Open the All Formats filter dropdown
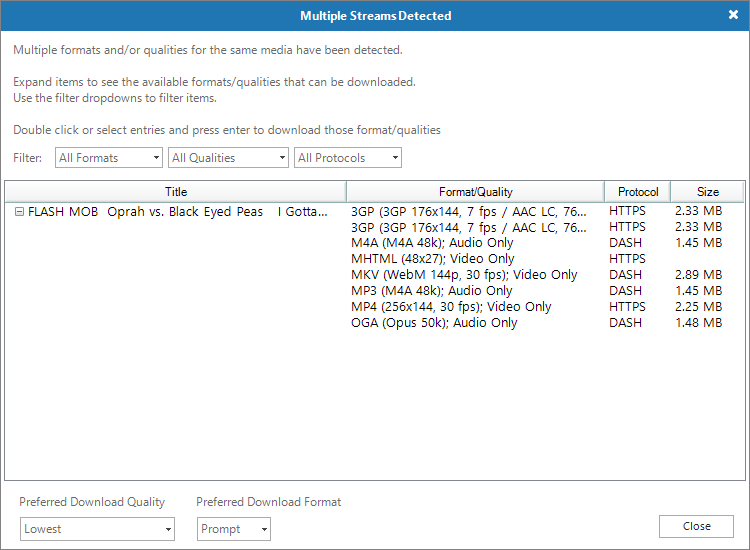 point(109,157)
